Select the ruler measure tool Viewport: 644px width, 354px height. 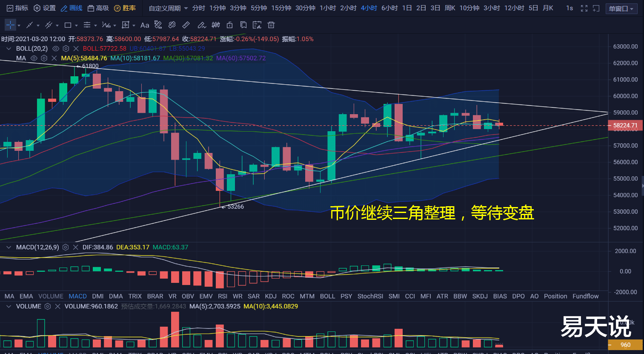(186, 25)
